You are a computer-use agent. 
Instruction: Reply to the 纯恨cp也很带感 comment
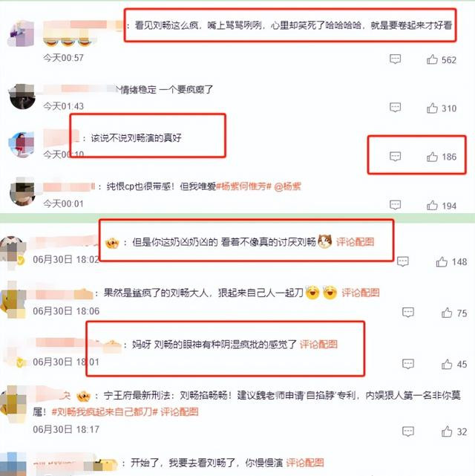[x=396, y=205]
